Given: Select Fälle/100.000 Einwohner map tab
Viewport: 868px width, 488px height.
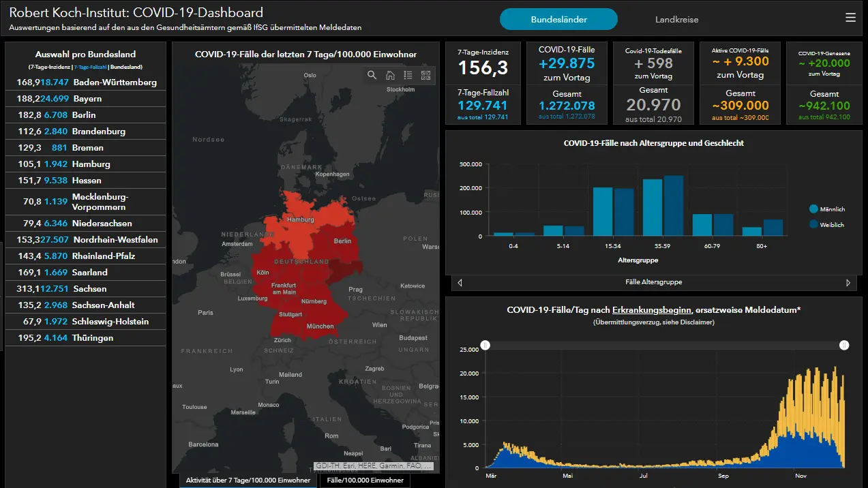Looking at the screenshot, I should tap(365, 481).
